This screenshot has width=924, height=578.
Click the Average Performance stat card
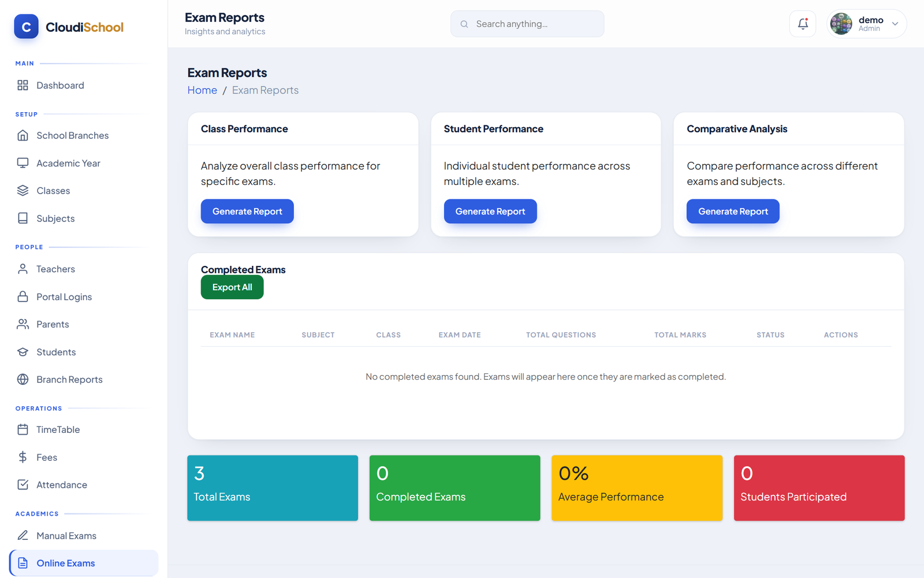[x=637, y=488]
